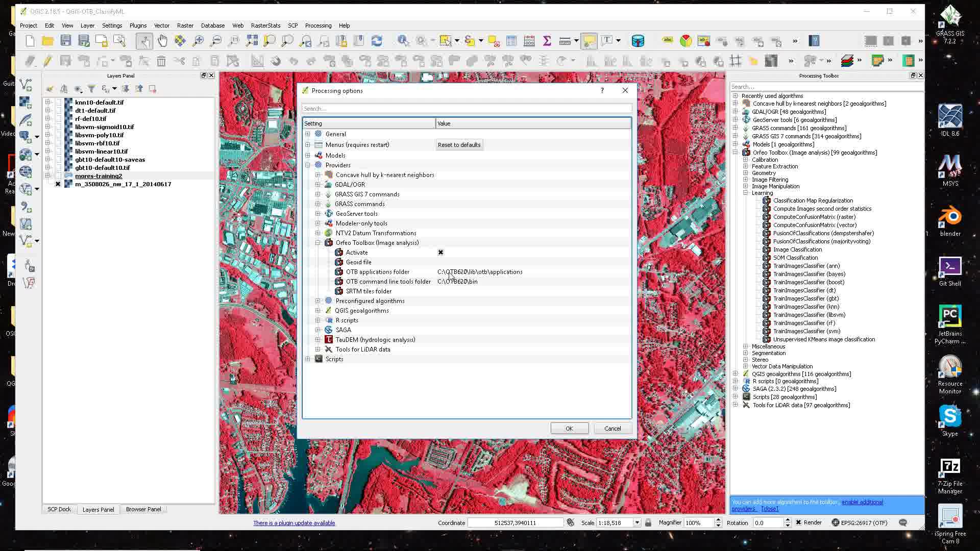This screenshot has height=551, width=980.
Task: Disable the Render checkbox in status bar
Action: point(798,522)
